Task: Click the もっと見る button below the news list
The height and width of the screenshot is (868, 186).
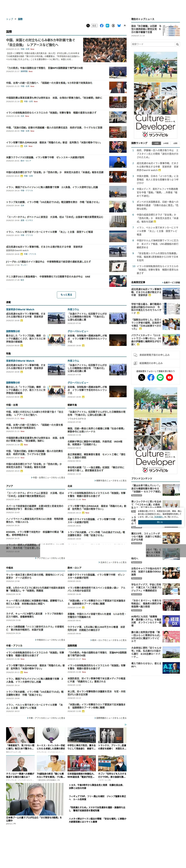Action: tap(66, 295)
